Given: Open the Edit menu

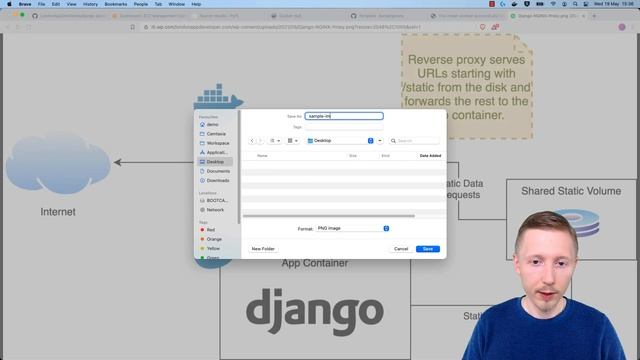Looking at the screenshot, I should (x=56, y=4).
